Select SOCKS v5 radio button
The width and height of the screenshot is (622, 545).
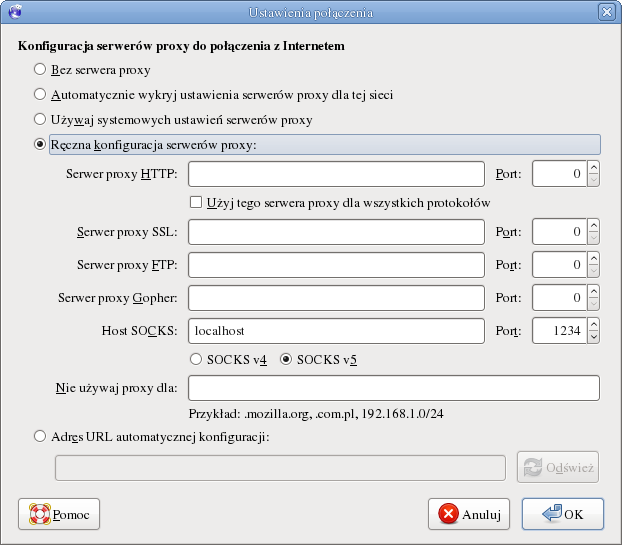click(x=287, y=359)
